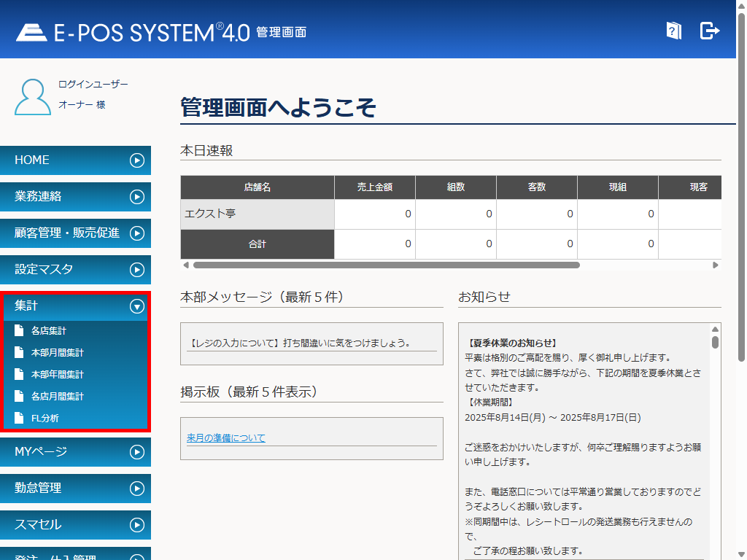Open the help manual book icon

click(673, 31)
